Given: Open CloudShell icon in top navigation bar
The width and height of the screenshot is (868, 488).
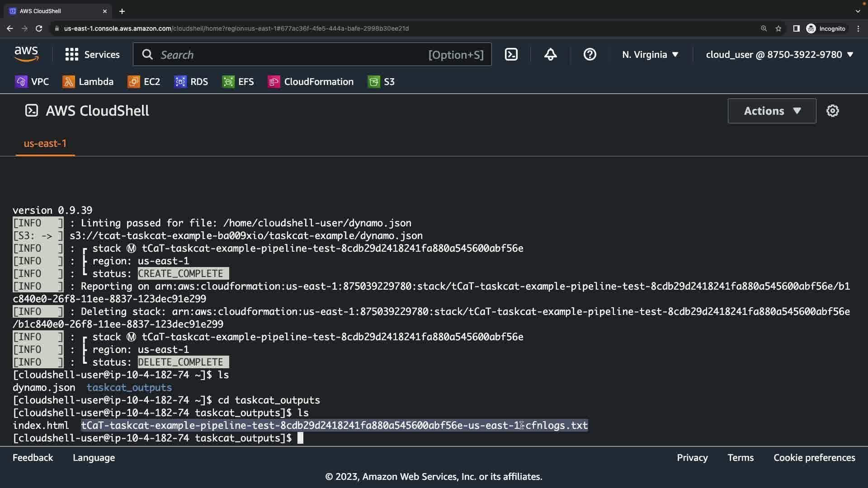Looking at the screenshot, I should click(511, 55).
